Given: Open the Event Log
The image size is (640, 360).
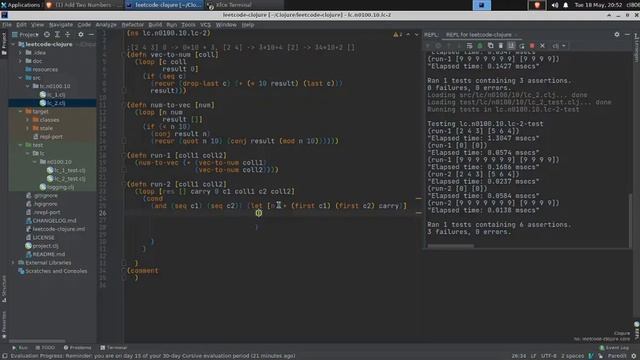Looking at the screenshot, I should click(614, 348).
